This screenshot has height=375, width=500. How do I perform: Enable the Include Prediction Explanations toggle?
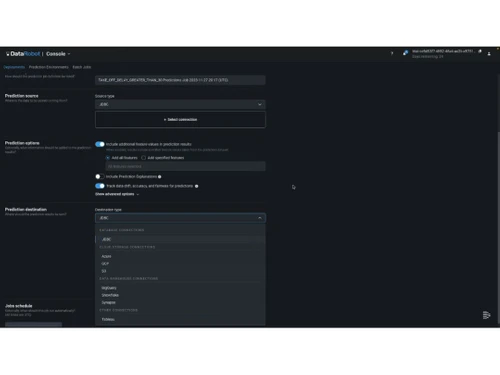100,177
